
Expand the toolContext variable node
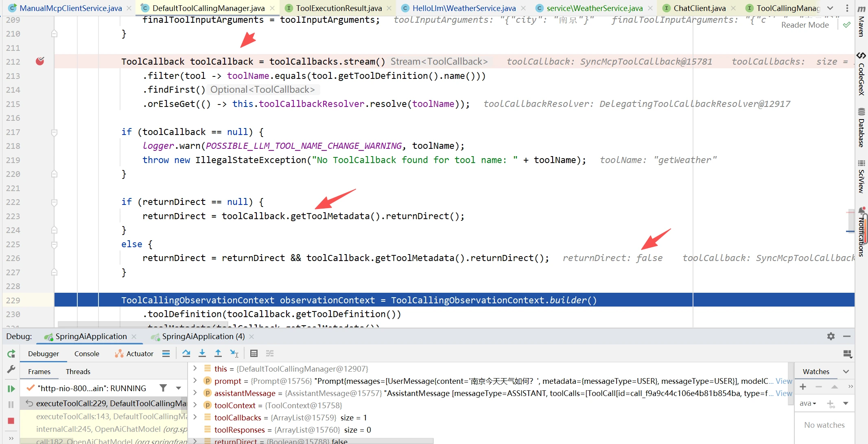(195, 405)
